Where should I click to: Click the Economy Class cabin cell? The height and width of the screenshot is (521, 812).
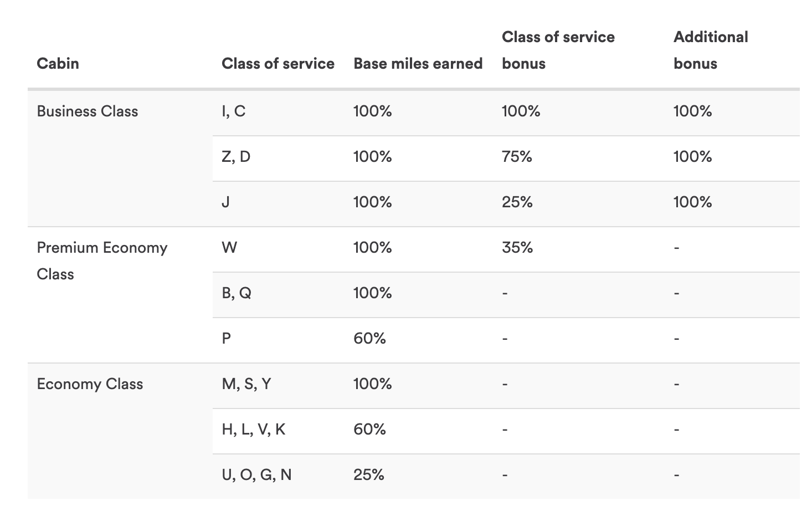[90, 384]
